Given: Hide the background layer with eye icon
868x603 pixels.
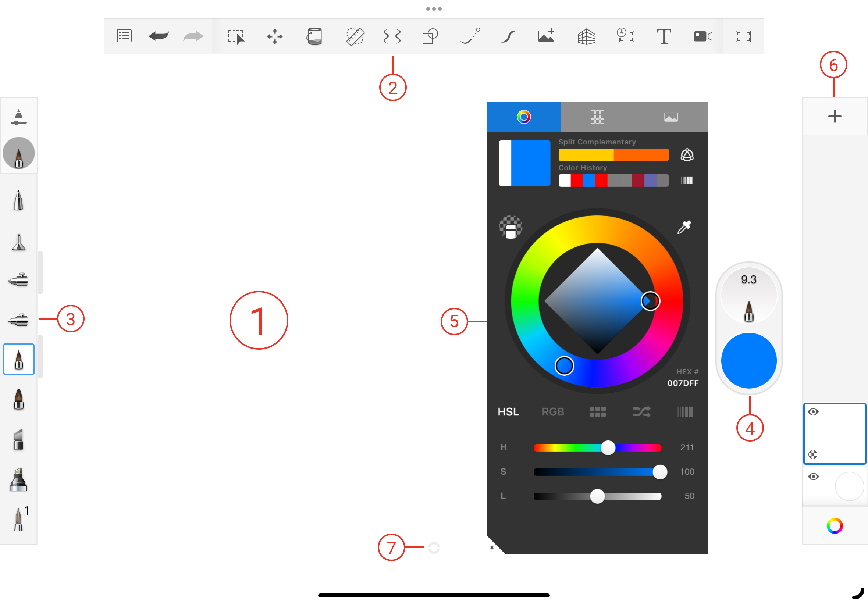Looking at the screenshot, I should click(813, 477).
